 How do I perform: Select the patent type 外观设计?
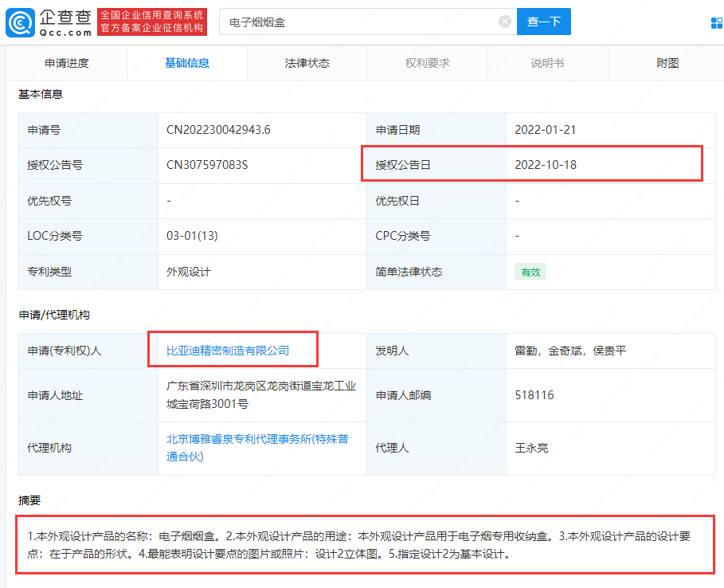(x=189, y=272)
